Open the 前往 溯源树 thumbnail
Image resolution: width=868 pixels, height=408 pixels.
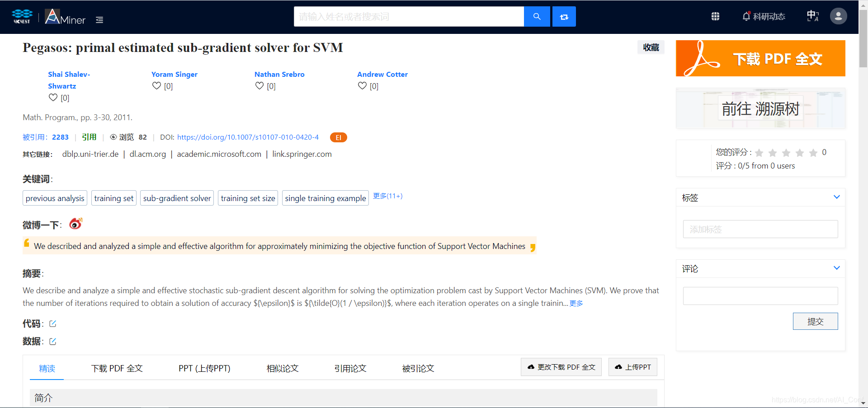pos(760,108)
